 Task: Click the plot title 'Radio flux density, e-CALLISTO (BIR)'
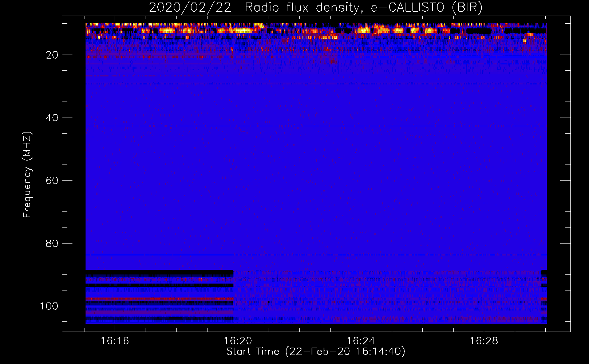(364, 8)
